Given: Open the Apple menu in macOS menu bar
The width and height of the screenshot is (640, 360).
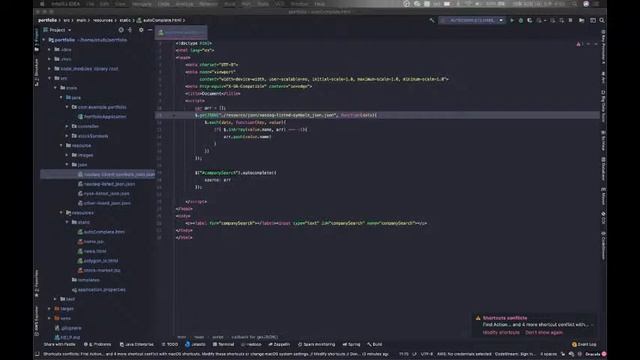Looking at the screenshot, I should (x=42, y=4).
